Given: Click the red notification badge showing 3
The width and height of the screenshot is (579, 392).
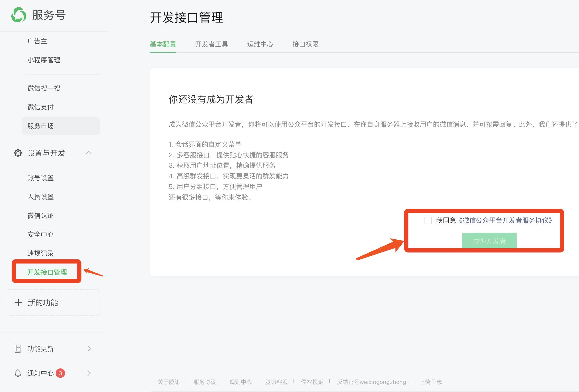Looking at the screenshot, I should click(x=60, y=373).
